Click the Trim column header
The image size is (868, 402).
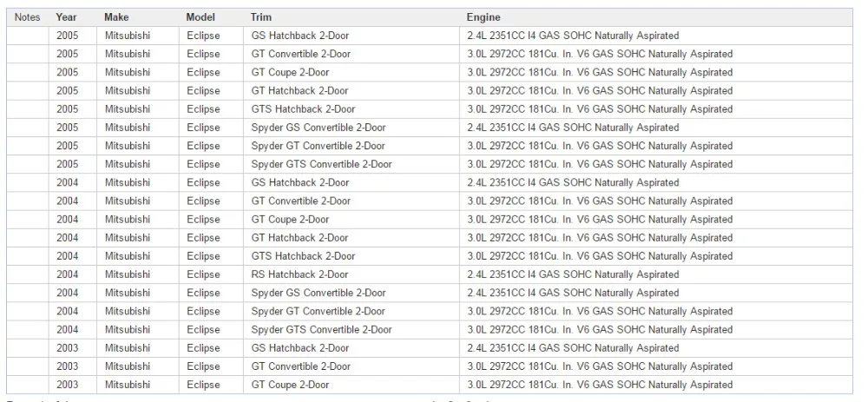tap(351, 17)
